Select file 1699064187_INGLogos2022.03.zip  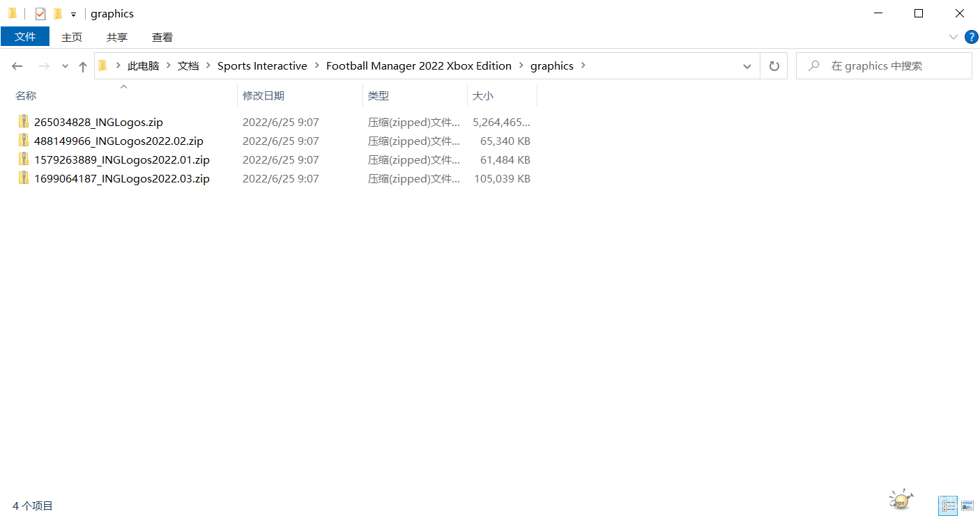[x=122, y=178]
